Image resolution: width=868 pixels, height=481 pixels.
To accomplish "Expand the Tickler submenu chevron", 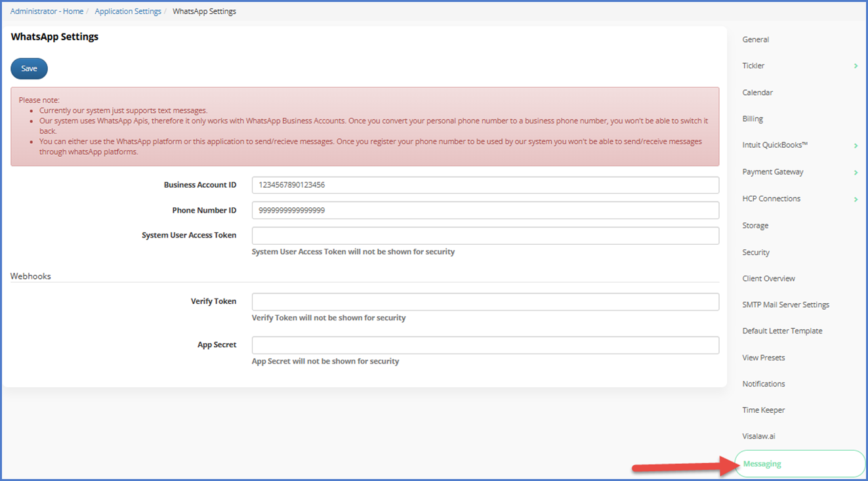I will 856,66.
